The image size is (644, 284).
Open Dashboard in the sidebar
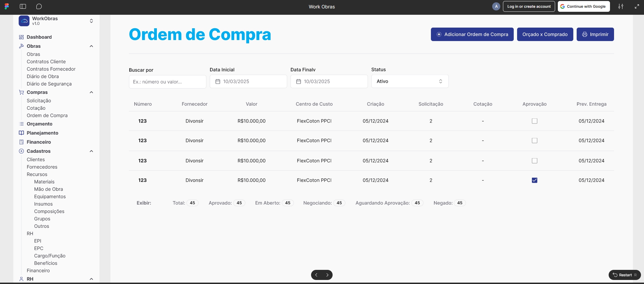pos(39,37)
